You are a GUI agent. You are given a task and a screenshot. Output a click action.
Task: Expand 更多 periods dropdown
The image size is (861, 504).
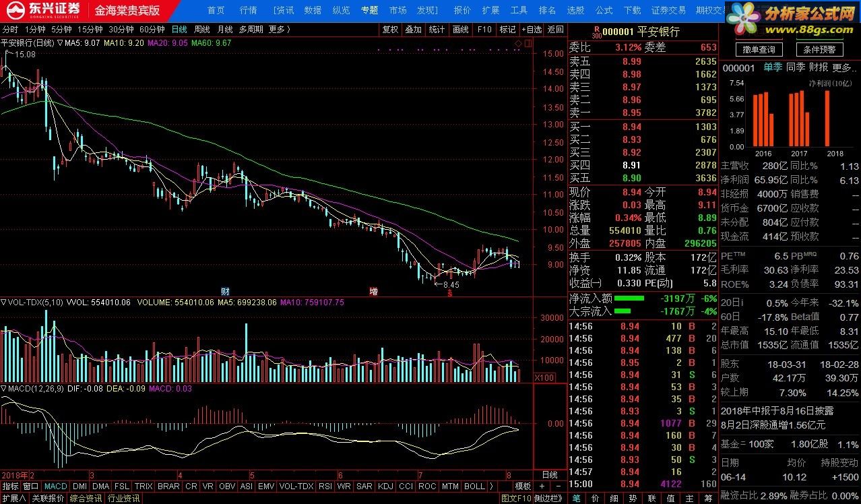tap(279, 30)
